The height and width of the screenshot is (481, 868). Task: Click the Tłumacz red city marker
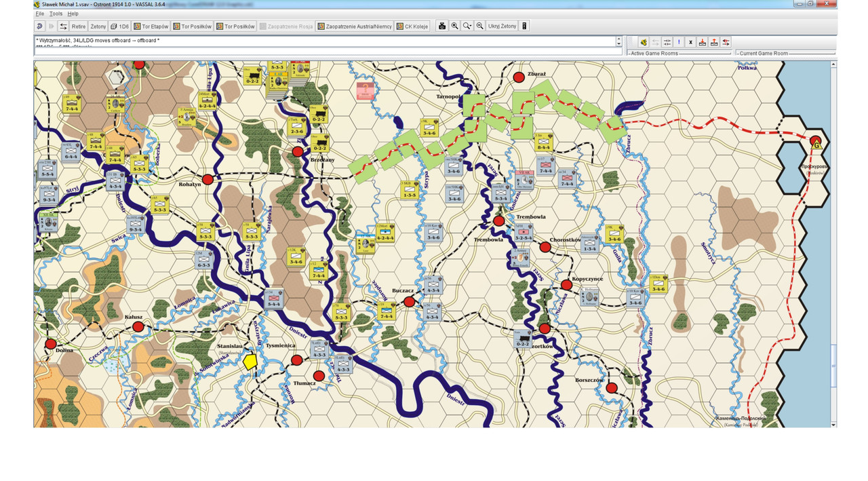[x=319, y=376]
